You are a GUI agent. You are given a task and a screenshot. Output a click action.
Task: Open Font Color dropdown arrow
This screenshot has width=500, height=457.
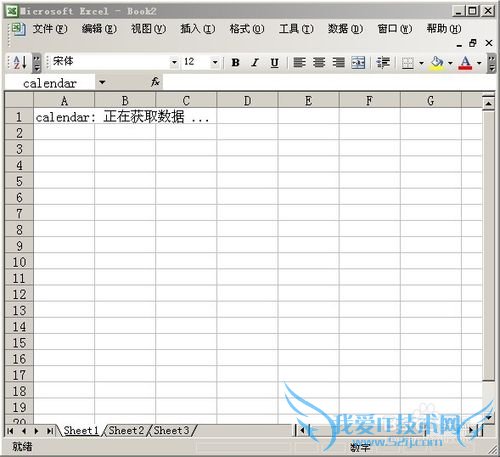[x=479, y=63]
